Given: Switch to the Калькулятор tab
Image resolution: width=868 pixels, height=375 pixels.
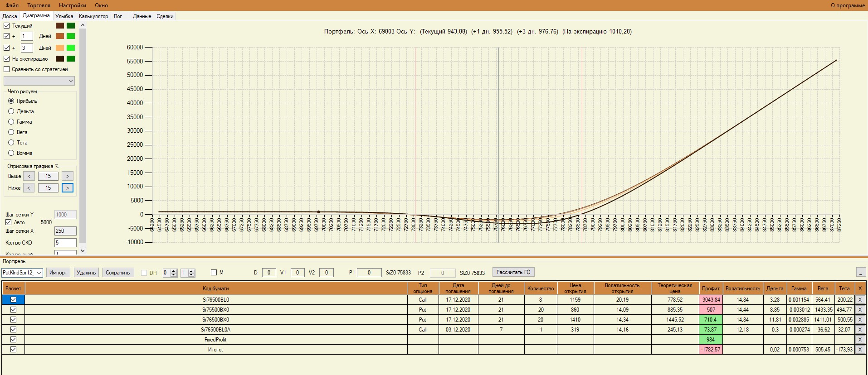Looking at the screenshot, I should tap(93, 16).
